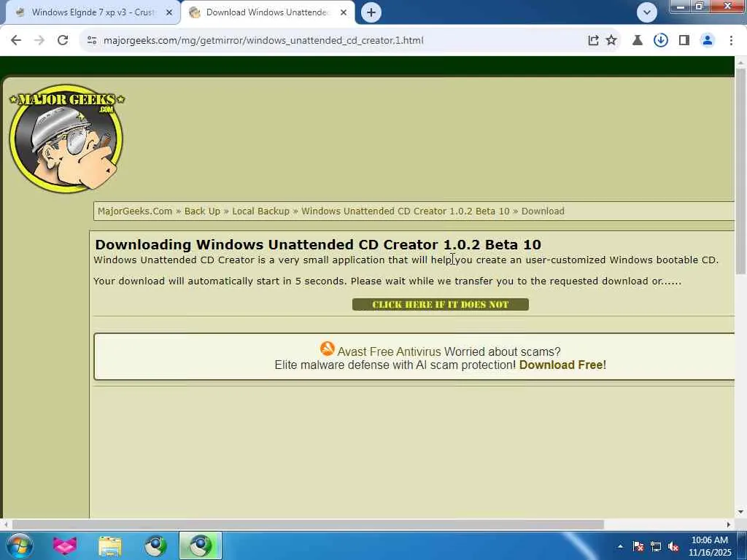
Task: Toggle the side panel icon
Action: click(x=684, y=41)
